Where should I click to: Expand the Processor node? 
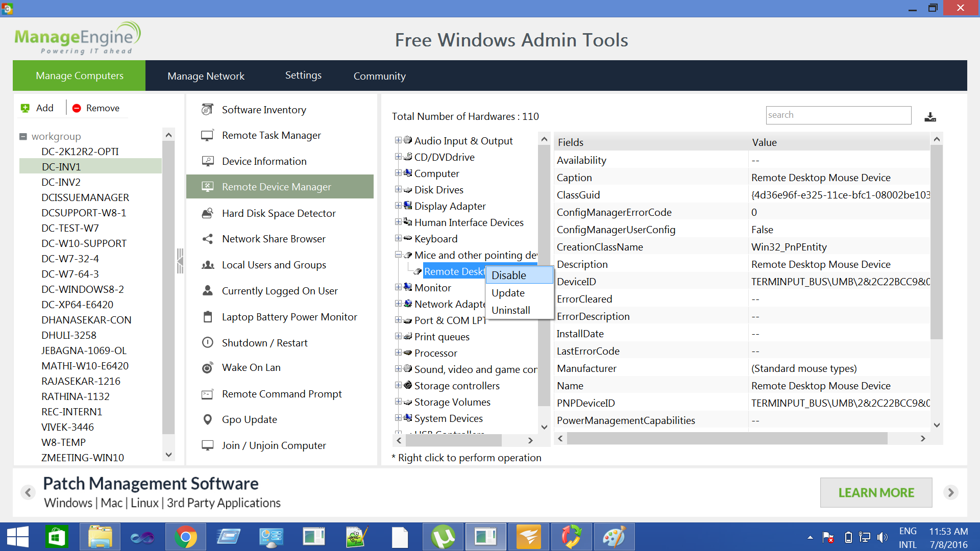398,352
